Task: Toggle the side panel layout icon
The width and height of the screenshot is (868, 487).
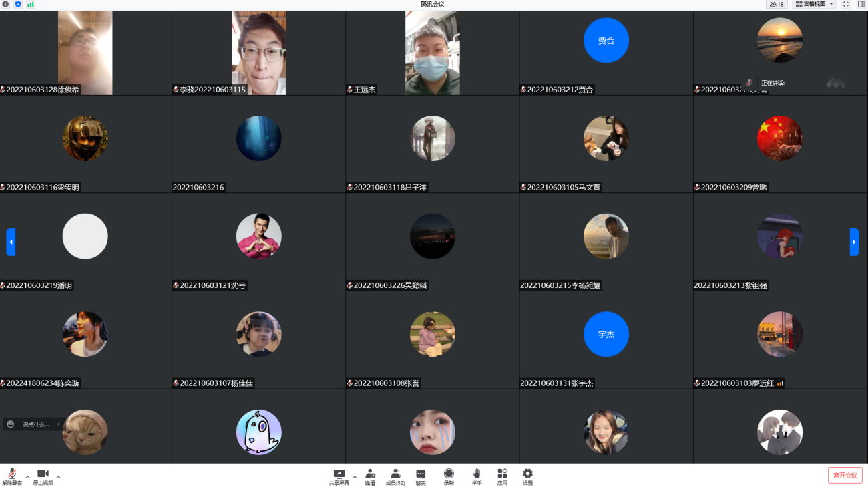Action: coord(861,4)
